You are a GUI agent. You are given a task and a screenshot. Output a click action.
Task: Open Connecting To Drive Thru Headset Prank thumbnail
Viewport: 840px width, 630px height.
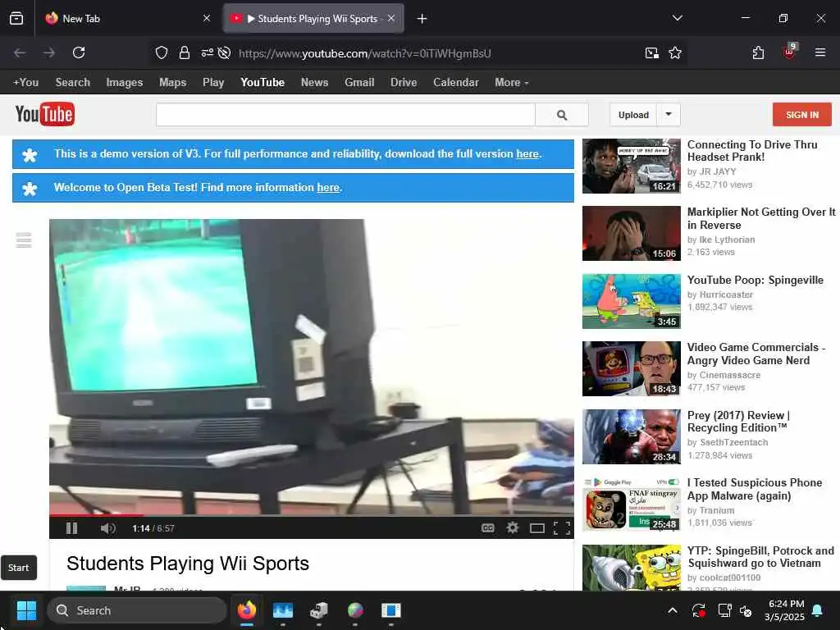(x=631, y=166)
